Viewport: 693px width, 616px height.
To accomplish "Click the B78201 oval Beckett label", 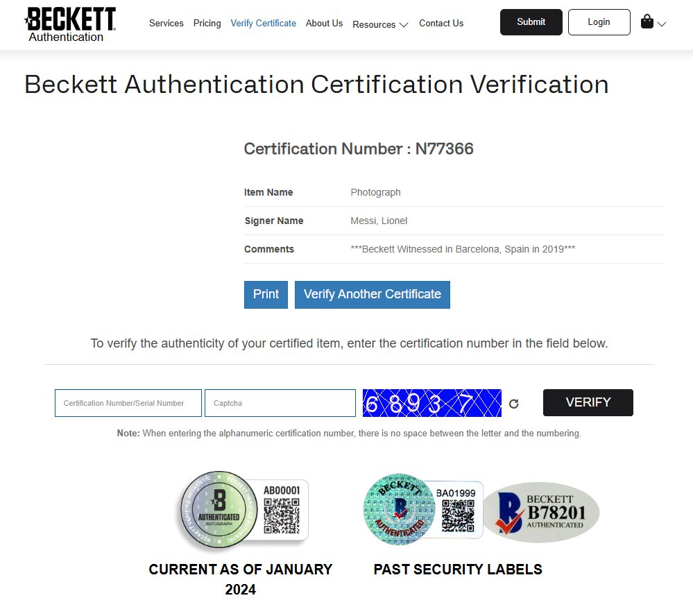I will point(541,512).
